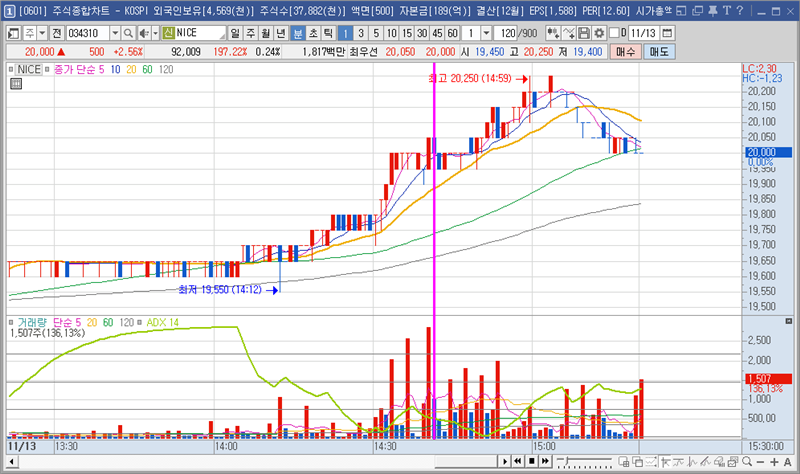Viewport: 800px width, 474px height.
Task: Click the chart settings gear icon
Action: (597, 33)
